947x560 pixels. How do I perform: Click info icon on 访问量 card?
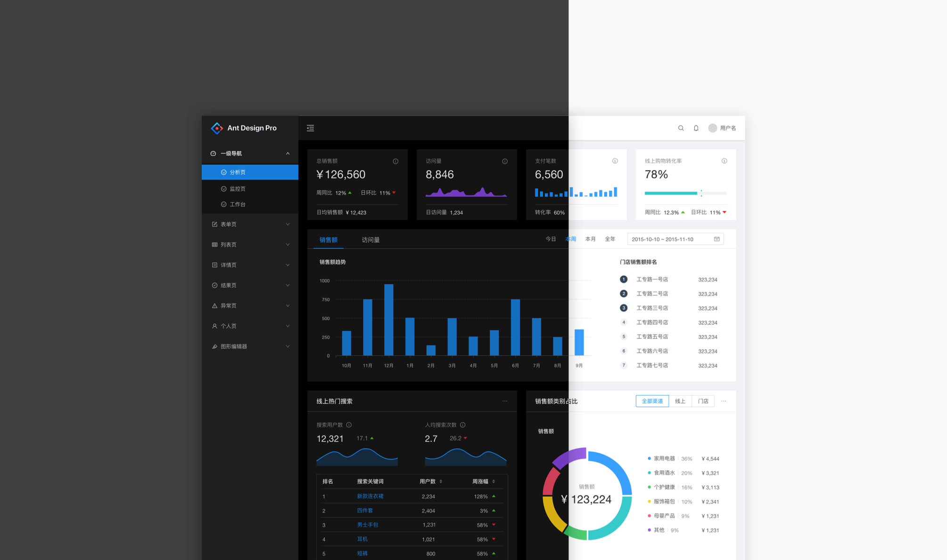[x=505, y=161]
